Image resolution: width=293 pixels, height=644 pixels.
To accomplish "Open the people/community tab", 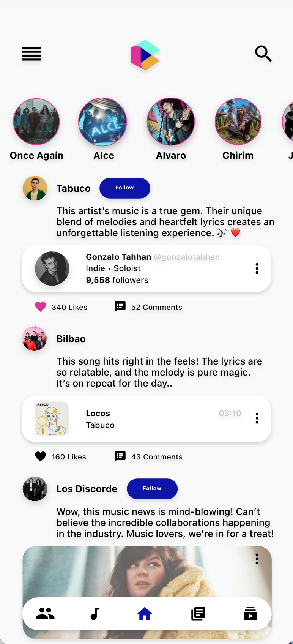I will pyautogui.click(x=45, y=614).
